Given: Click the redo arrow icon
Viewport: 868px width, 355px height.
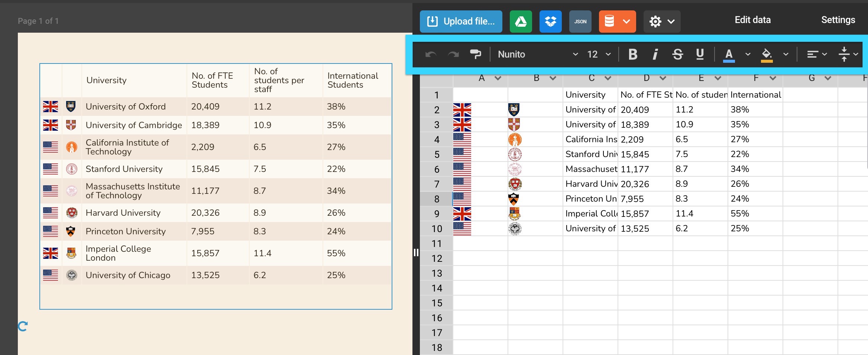Looking at the screenshot, I should pos(453,55).
